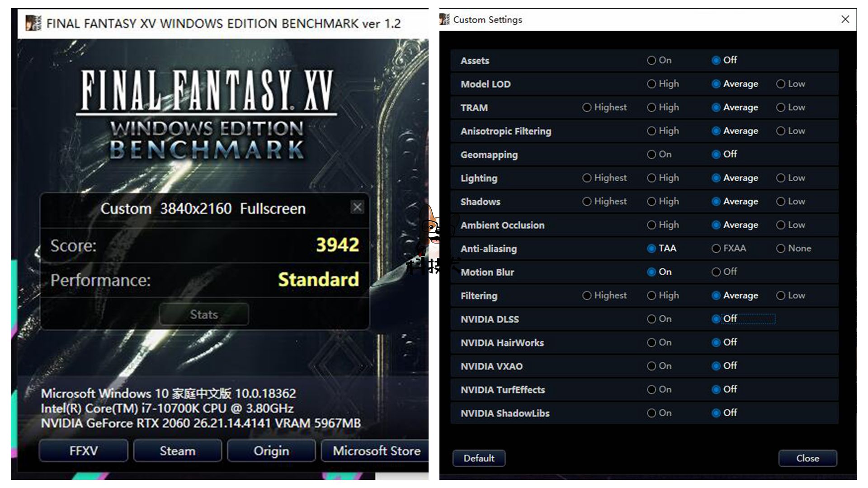Set Shadows to Highest

tap(587, 202)
